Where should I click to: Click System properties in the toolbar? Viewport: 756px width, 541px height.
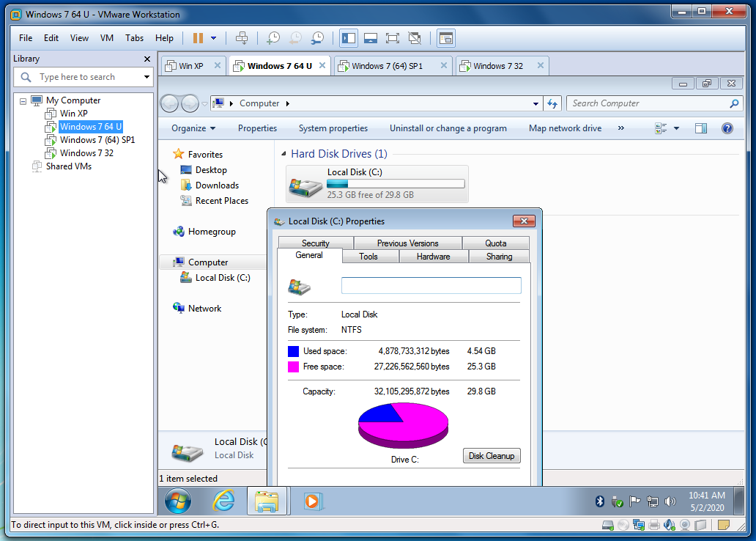(x=333, y=128)
